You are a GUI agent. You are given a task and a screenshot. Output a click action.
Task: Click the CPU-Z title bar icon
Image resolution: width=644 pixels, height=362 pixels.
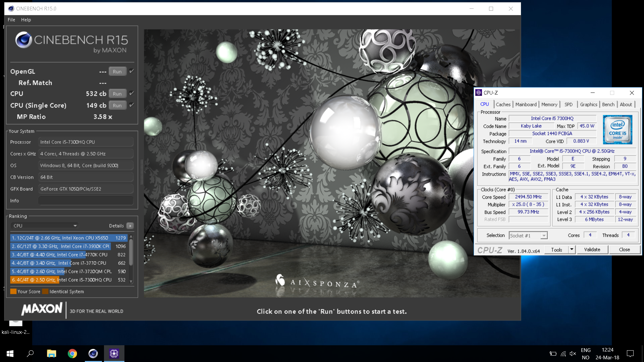click(x=479, y=93)
